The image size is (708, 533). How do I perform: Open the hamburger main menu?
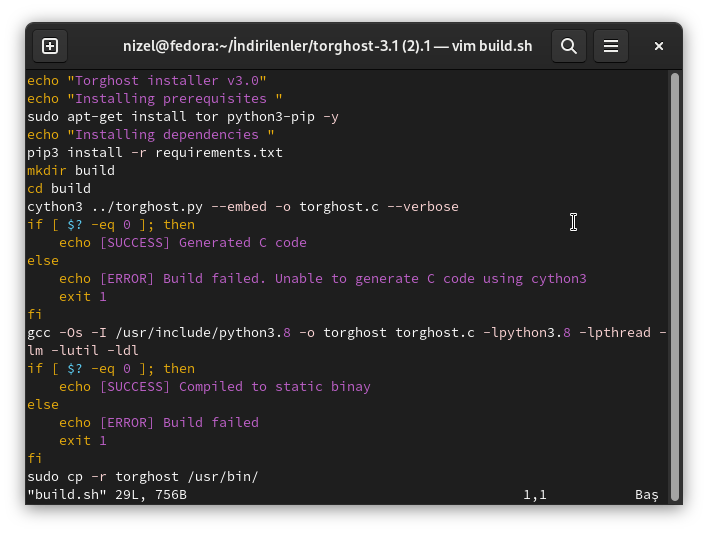coord(610,46)
